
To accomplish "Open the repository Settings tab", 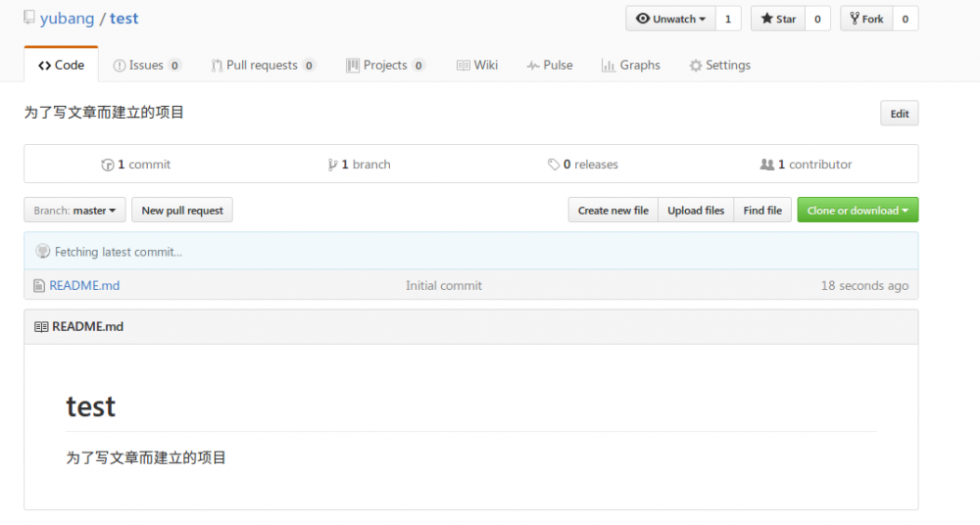I will 720,65.
